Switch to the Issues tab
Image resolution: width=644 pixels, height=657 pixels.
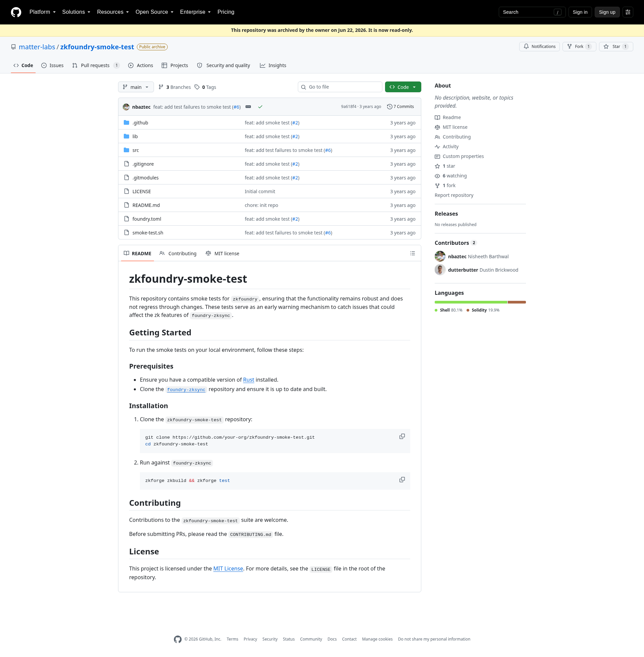52,66
